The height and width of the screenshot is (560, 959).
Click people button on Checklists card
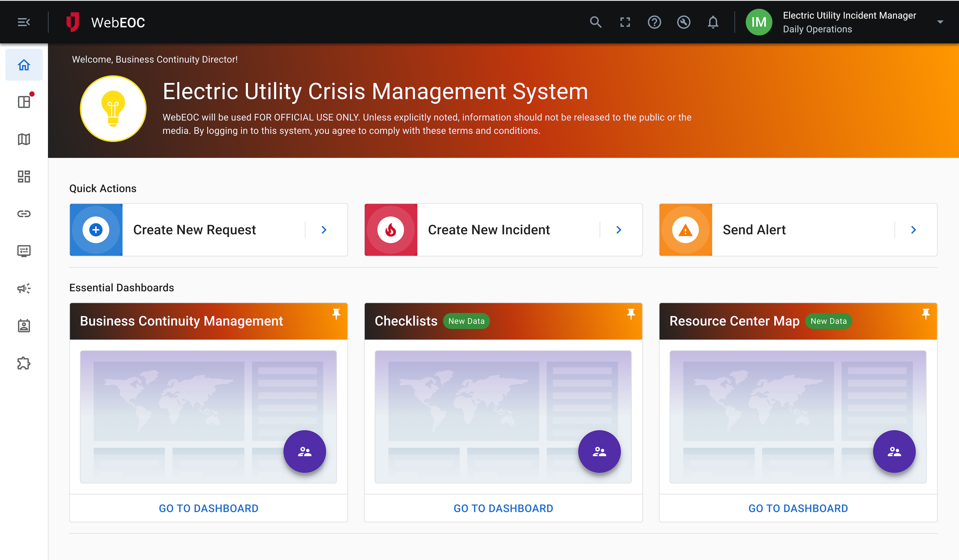(599, 452)
